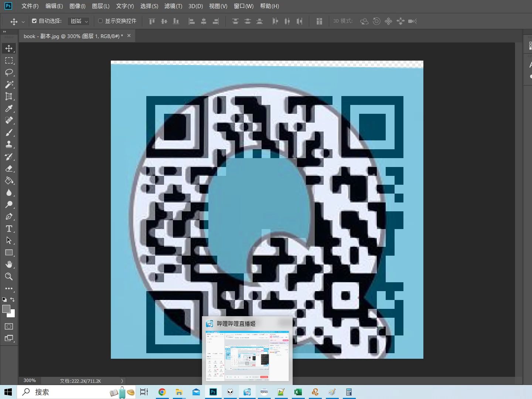Distribute top edges of layers
This screenshot has height=399, width=532.
(x=235, y=21)
